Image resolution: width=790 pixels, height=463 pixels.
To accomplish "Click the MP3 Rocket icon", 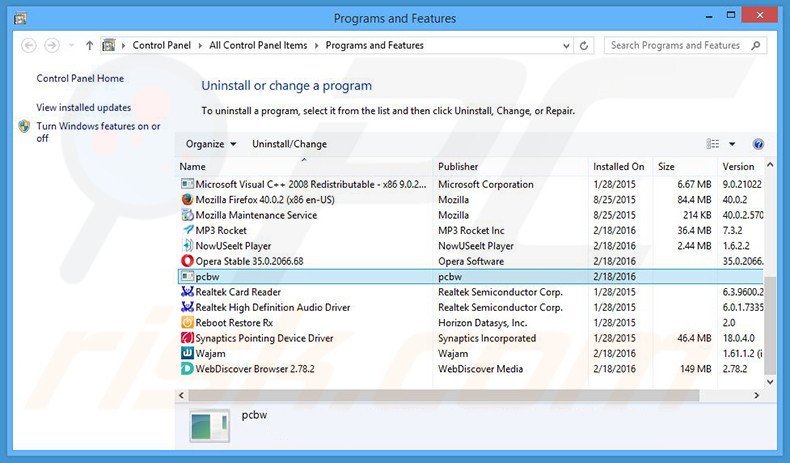I will (x=187, y=230).
